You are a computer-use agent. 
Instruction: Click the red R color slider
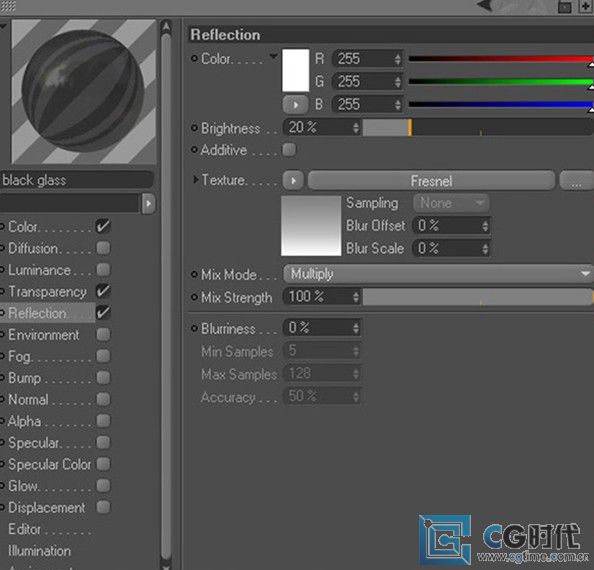pos(501,59)
